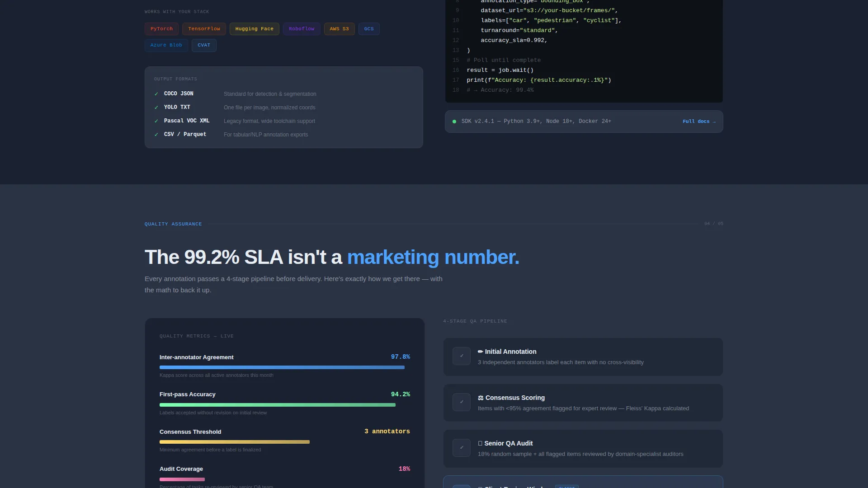Click the '4-STAGE QA PIPELINE' label
The width and height of the screenshot is (868, 488).
(x=475, y=321)
